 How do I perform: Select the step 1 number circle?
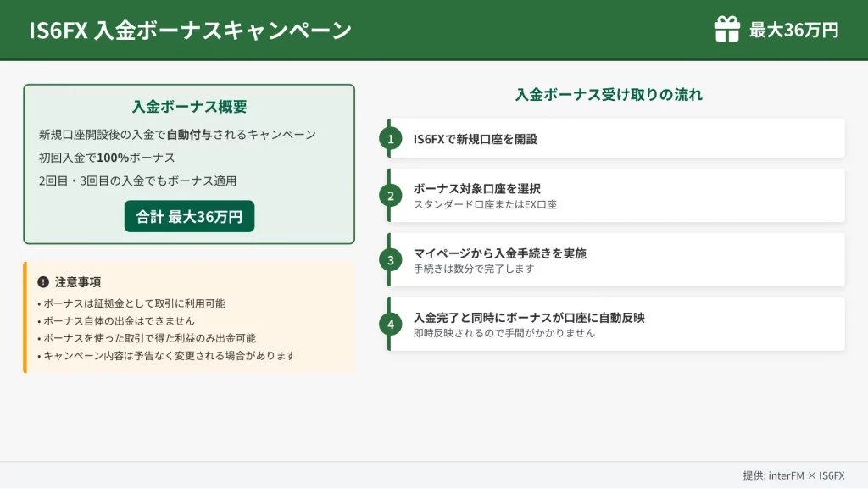click(391, 139)
